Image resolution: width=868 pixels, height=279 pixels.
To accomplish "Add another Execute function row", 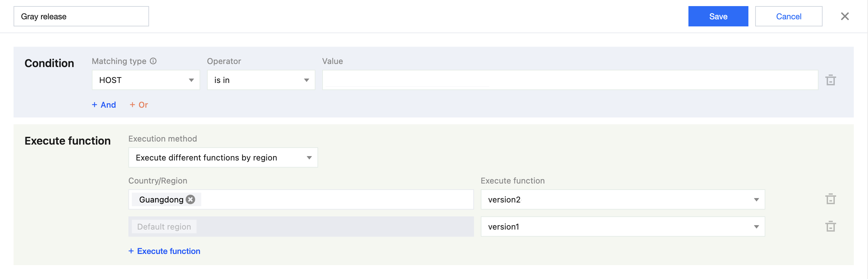I will tap(164, 251).
